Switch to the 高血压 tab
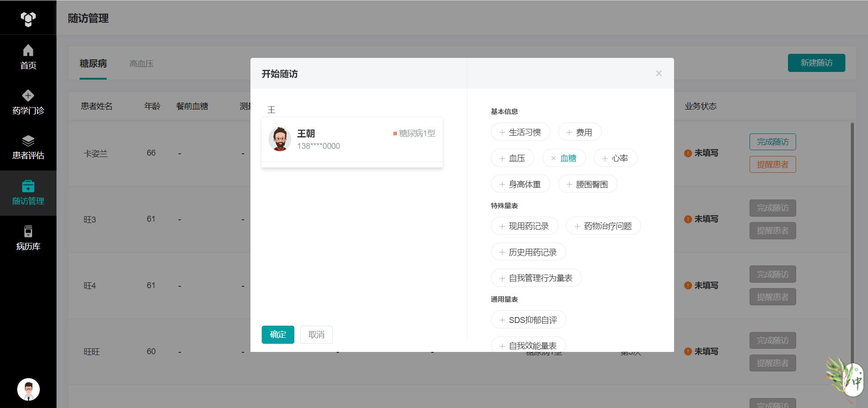 tap(141, 64)
